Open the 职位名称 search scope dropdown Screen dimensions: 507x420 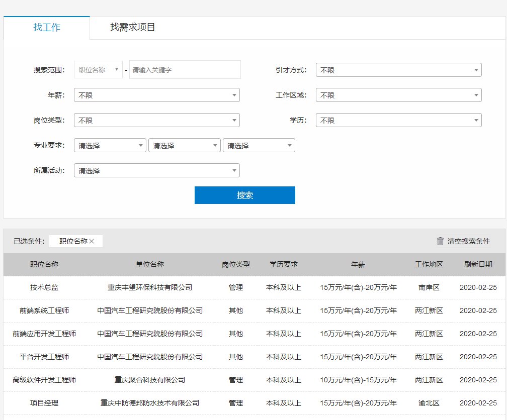point(98,70)
